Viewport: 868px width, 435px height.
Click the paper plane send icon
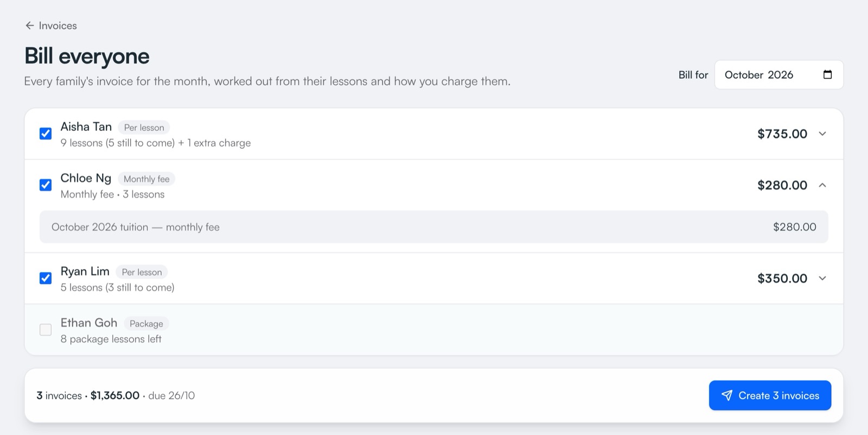click(727, 395)
